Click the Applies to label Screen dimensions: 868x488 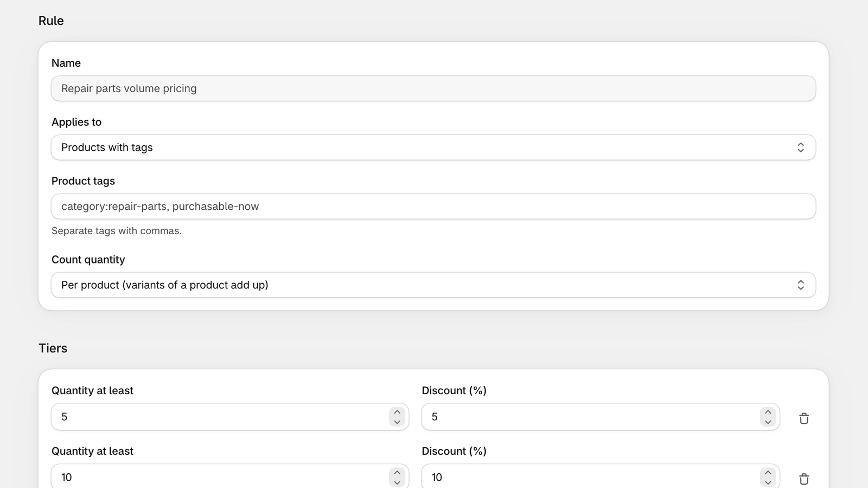pyautogui.click(x=76, y=122)
